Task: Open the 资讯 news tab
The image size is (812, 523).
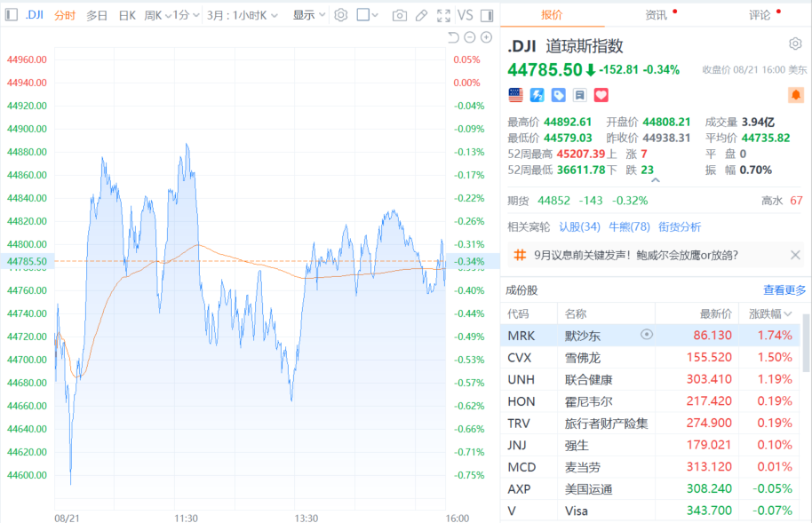Action: (x=657, y=15)
